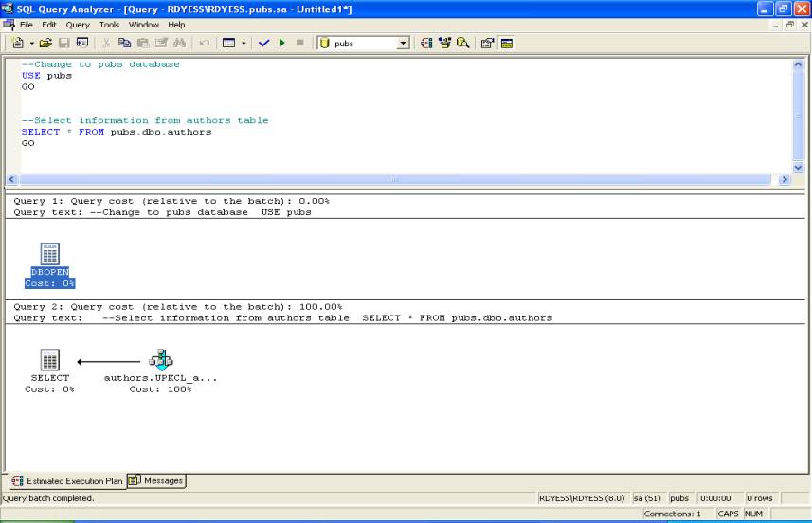Click editor horizontal scrollbar right arrow
Viewport: 812px width, 523px height.
tap(785, 179)
